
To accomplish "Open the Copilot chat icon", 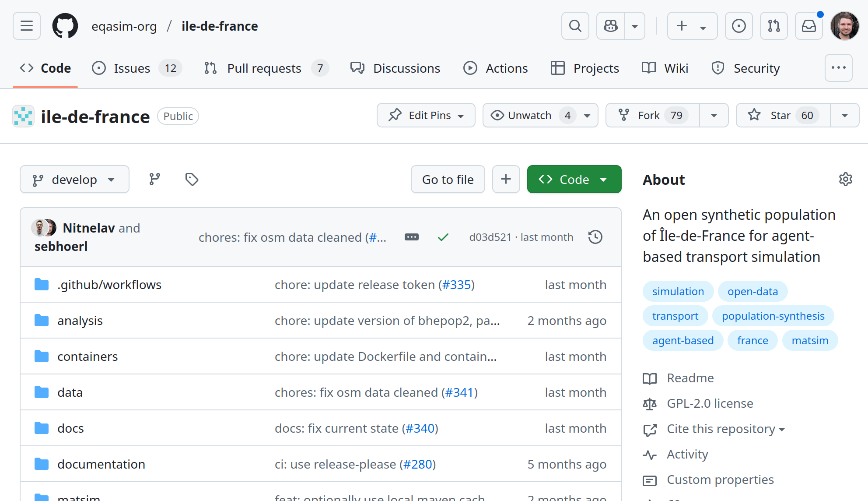I will tap(611, 26).
